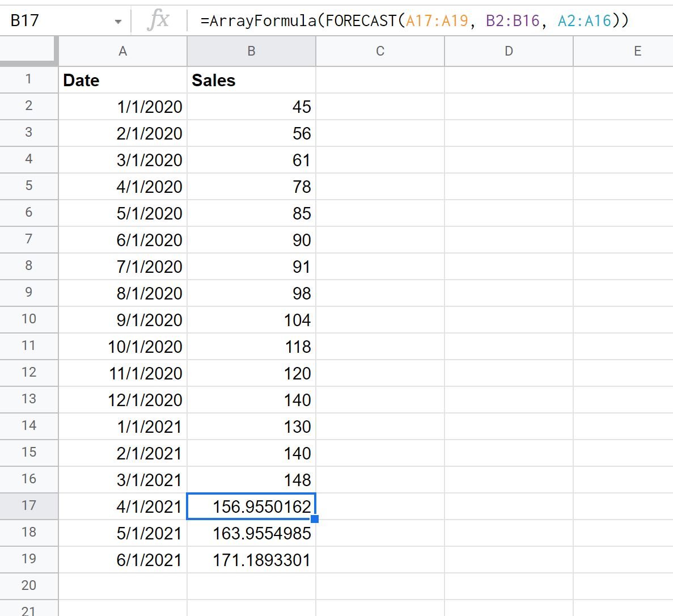Click cell with date 11/1/2020
673x616 pixels.
coord(123,373)
